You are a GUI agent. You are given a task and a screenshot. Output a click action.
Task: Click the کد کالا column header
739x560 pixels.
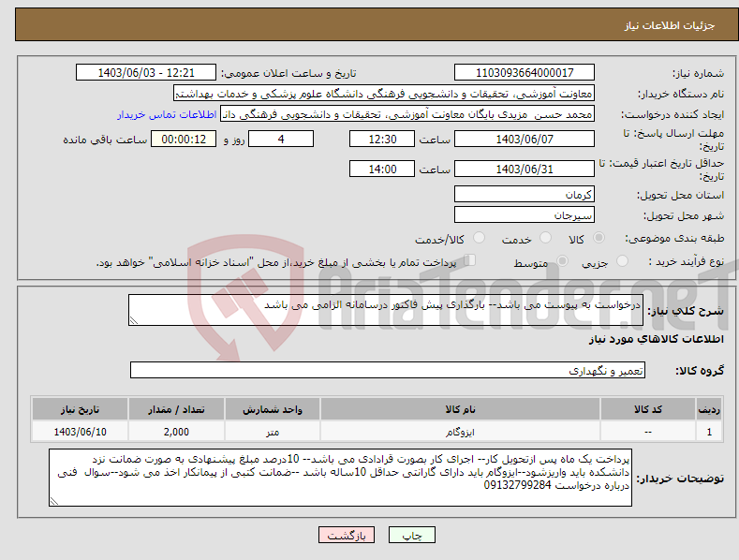tap(648, 409)
